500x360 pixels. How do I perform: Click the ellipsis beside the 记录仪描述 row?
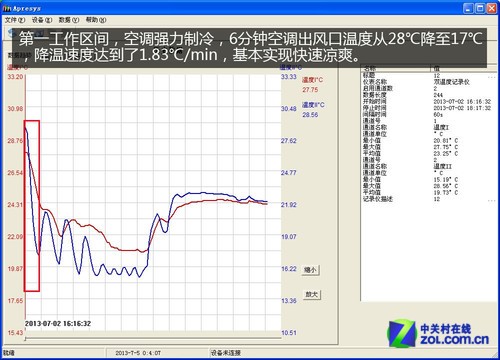click(492, 200)
